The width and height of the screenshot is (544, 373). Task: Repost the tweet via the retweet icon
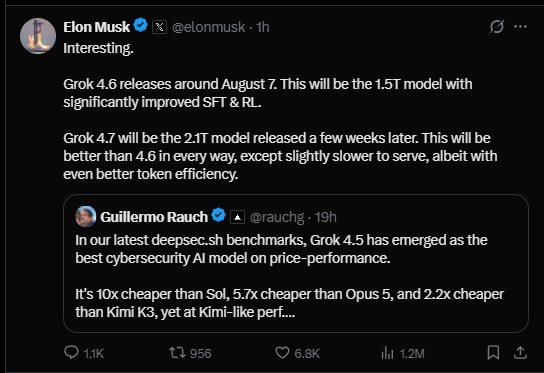[177, 353]
